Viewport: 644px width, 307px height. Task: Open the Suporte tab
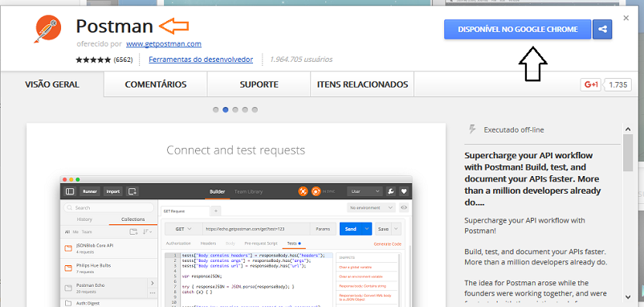coord(259,84)
